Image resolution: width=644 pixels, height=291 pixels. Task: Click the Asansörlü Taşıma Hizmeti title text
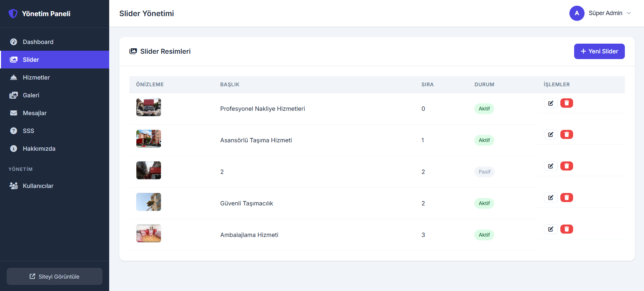pos(256,140)
